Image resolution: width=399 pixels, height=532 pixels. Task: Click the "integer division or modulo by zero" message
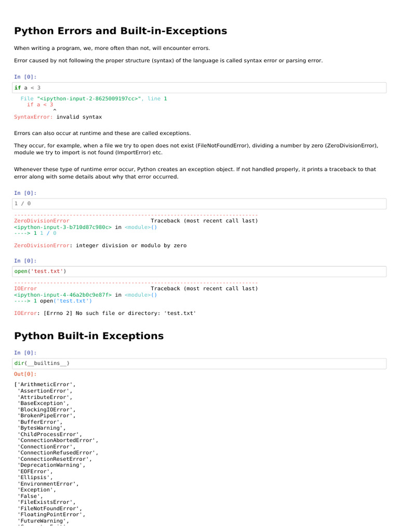pos(131,245)
